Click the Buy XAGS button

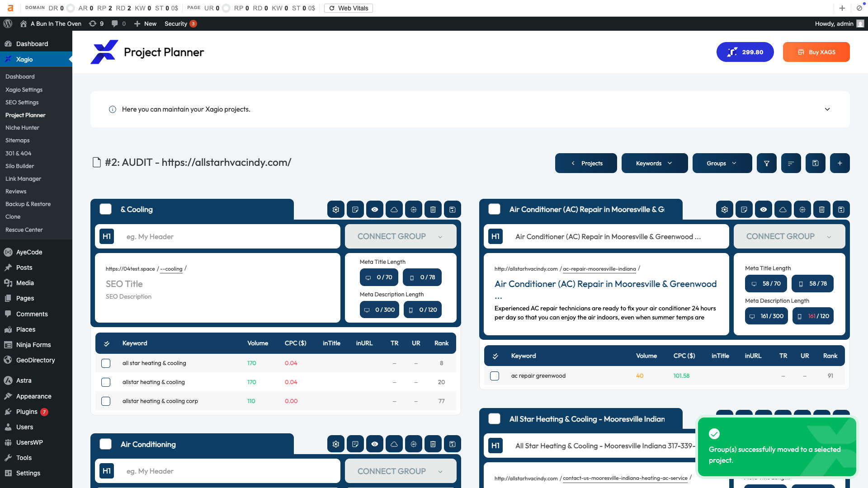pyautogui.click(x=816, y=52)
